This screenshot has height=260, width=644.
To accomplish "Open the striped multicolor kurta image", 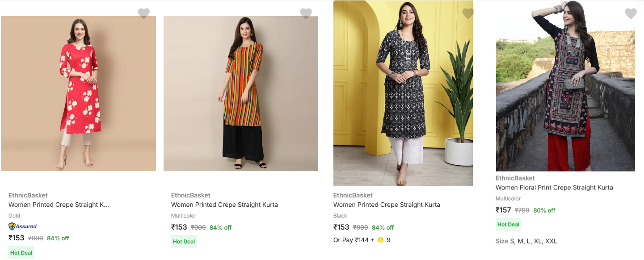I will point(241,93).
